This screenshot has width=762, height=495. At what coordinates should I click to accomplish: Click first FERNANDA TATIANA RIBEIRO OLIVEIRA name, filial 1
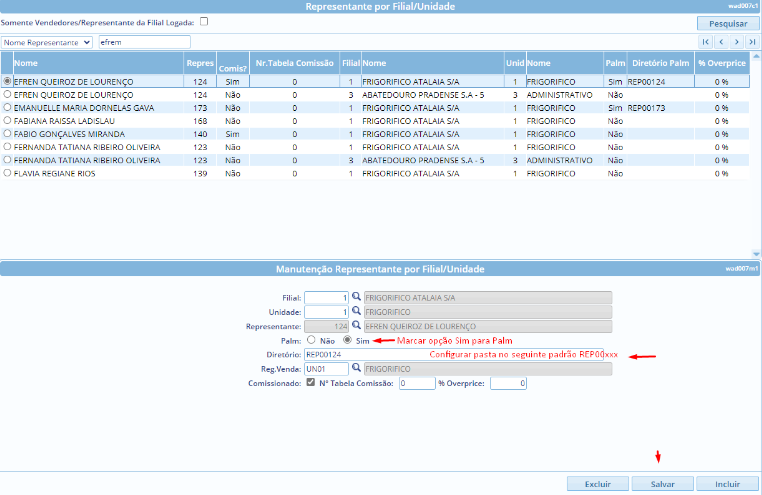coord(87,147)
